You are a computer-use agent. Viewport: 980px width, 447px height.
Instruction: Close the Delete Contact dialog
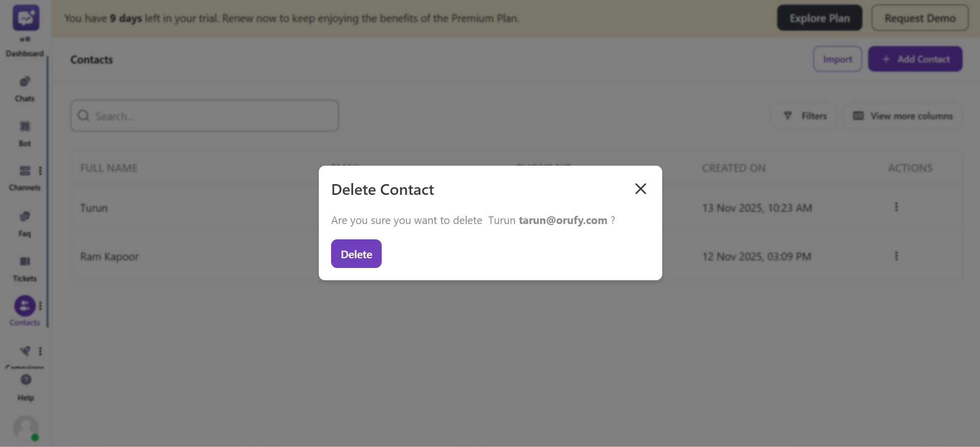pyautogui.click(x=640, y=189)
